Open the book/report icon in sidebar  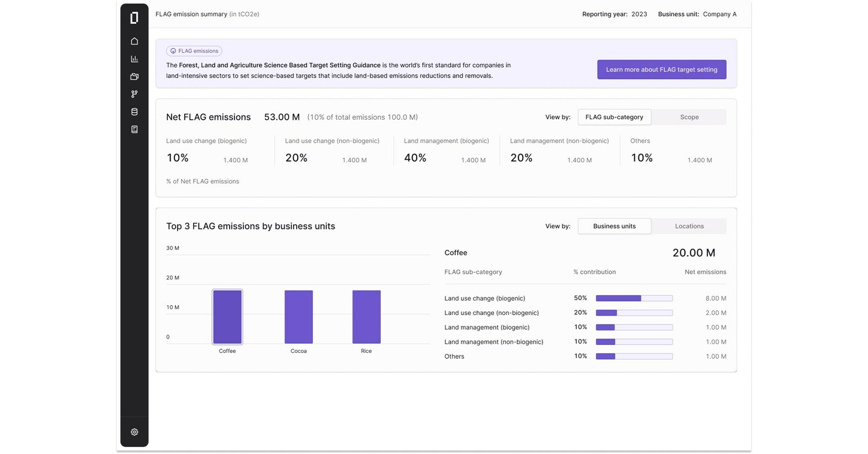point(134,129)
